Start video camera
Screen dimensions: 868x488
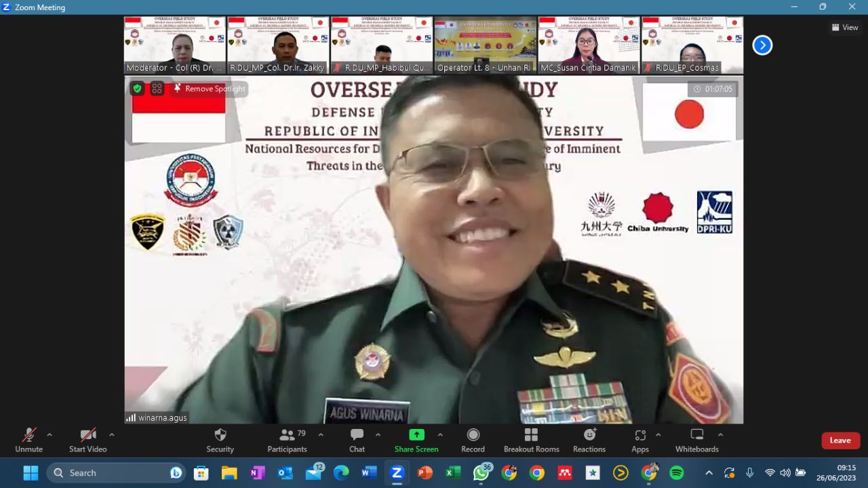click(87, 440)
